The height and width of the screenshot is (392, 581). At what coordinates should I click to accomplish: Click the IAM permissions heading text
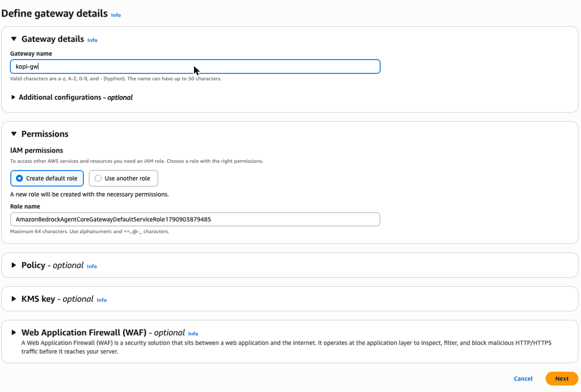(x=37, y=150)
